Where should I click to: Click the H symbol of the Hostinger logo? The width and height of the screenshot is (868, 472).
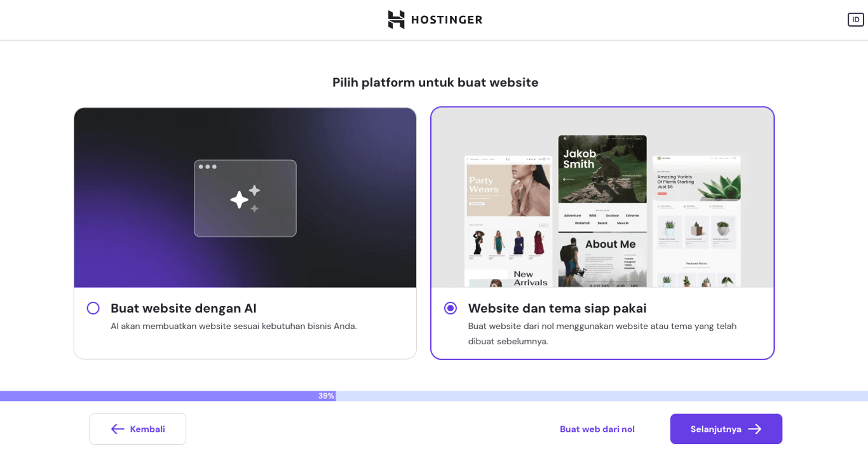coord(395,20)
